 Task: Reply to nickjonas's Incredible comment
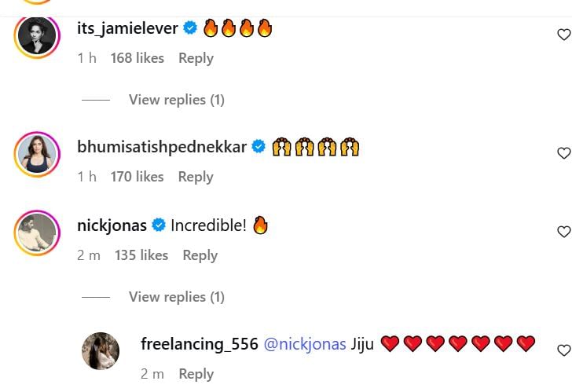click(x=200, y=255)
